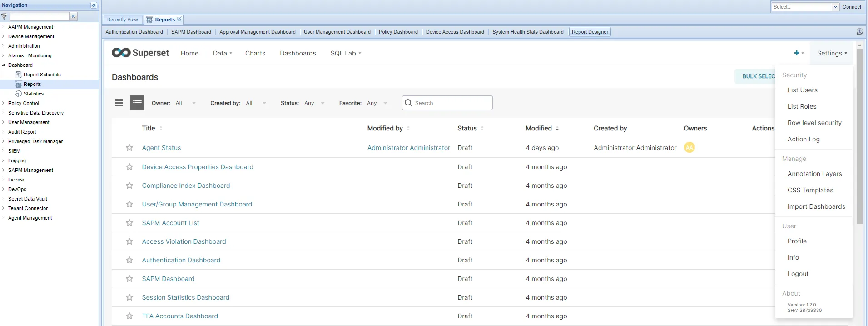Select Tenant Connector in navigation tree
This screenshot has height=326, width=868.
pos(28,208)
